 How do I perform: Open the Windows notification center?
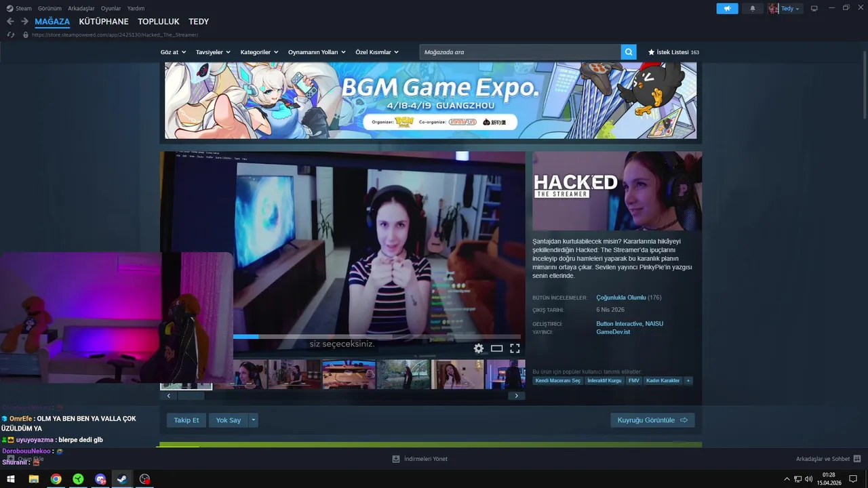point(853,479)
